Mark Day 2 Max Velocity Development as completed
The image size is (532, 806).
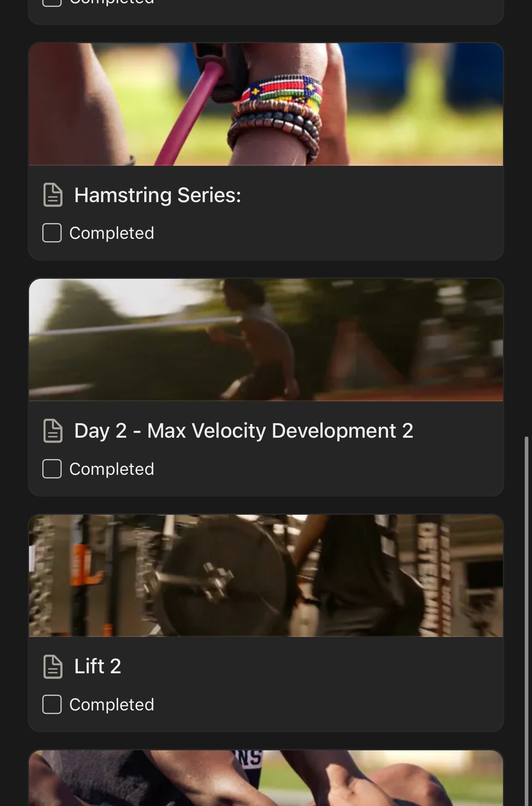click(x=52, y=469)
